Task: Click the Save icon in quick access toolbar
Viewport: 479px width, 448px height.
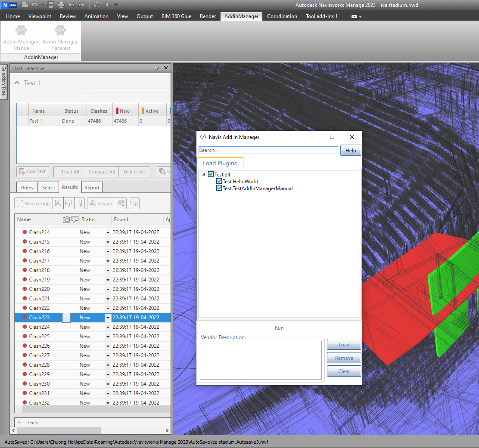Action: [x=51, y=5]
